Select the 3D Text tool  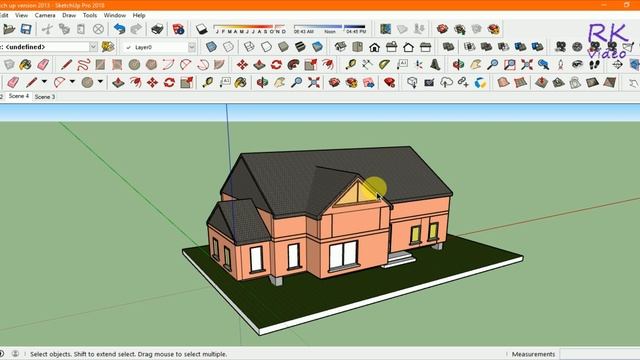(x=435, y=64)
